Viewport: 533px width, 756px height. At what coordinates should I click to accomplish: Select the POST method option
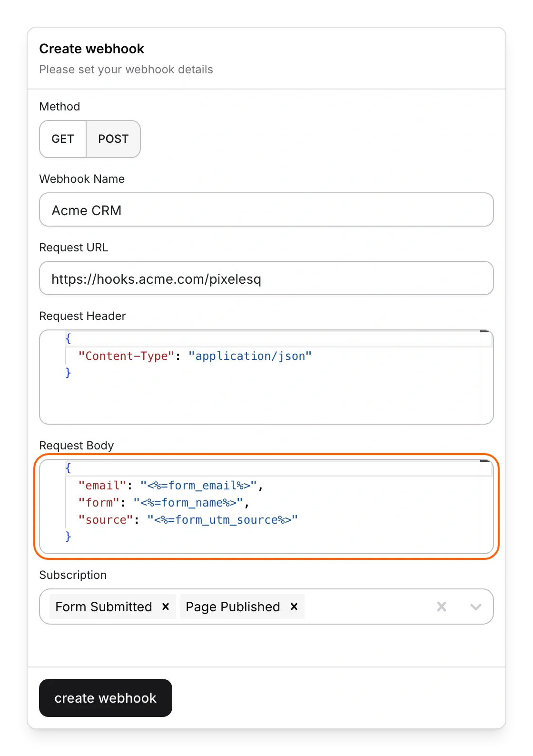(113, 139)
